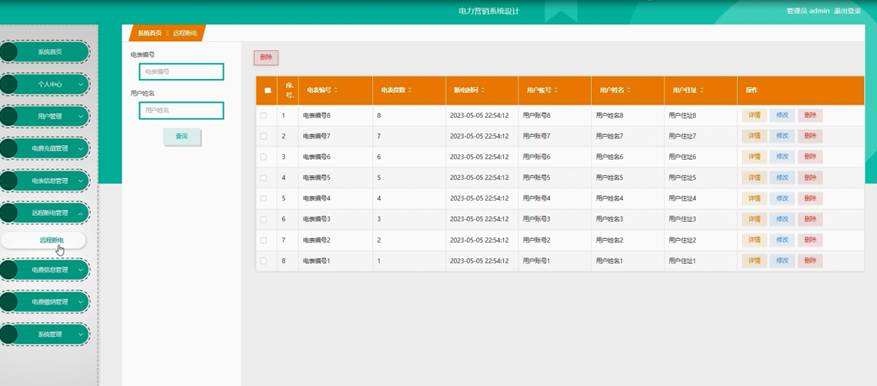Click 删除 for the 电表编号5 row

(810, 178)
